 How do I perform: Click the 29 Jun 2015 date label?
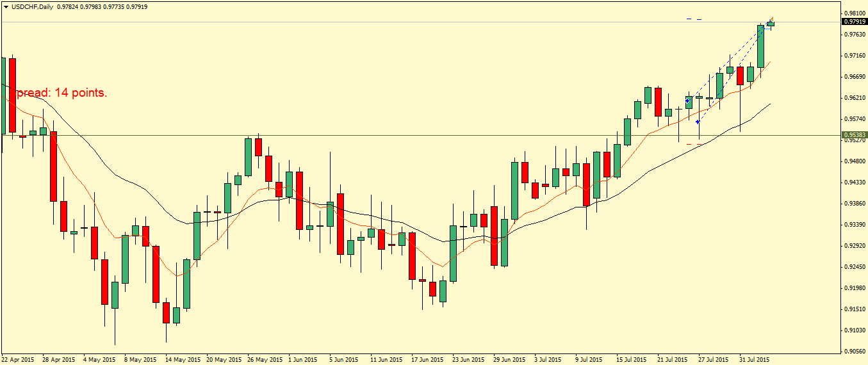pyautogui.click(x=510, y=360)
